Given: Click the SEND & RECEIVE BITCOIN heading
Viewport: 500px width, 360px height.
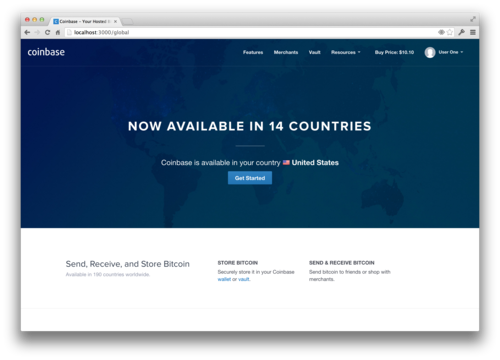Looking at the screenshot, I should pos(342,263).
